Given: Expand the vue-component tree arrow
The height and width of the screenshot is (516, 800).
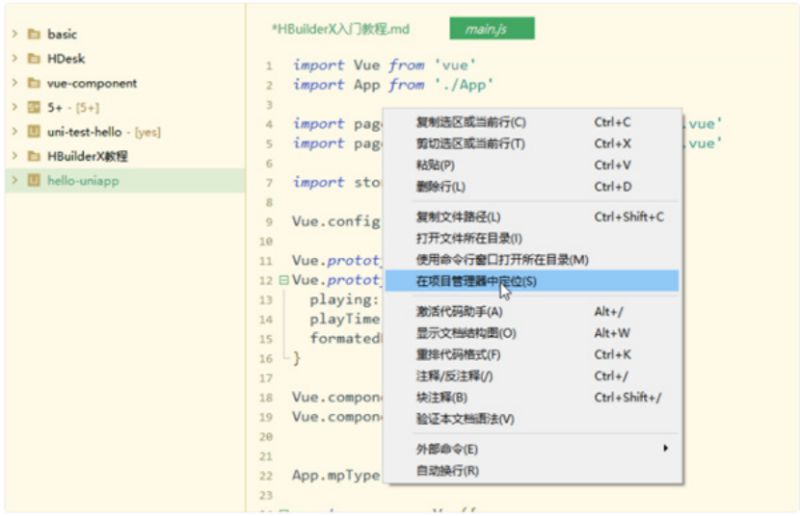Looking at the screenshot, I should [x=14, y=83].
